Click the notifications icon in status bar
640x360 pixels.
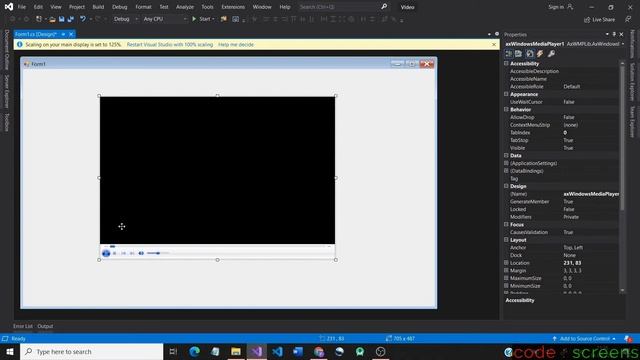pyautogui.click(x=628, y=338)
